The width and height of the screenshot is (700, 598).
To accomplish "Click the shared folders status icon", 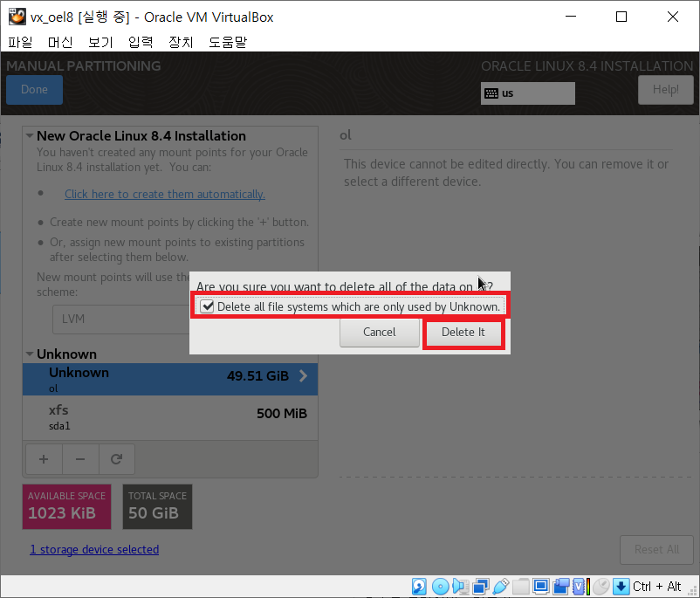I will (520, 586).
